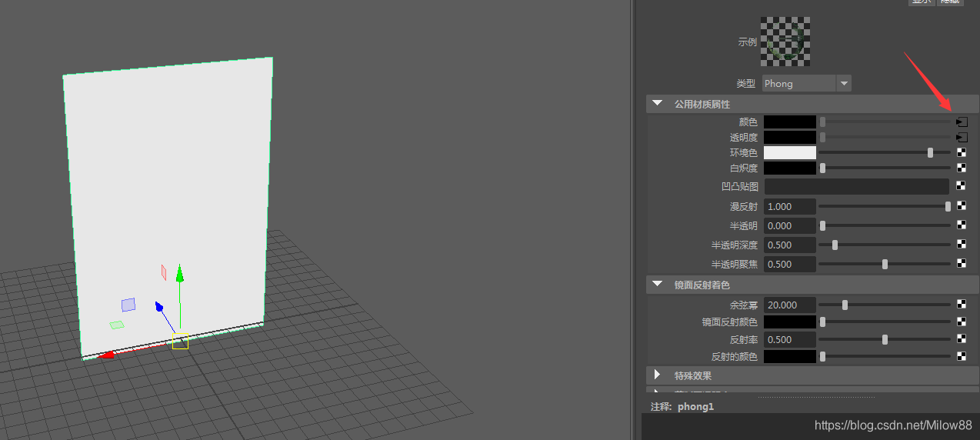The width and height of the screenshot is (980, 440).
Task: Click the 半透明深度 checker map button
Action: click(962, 245)
